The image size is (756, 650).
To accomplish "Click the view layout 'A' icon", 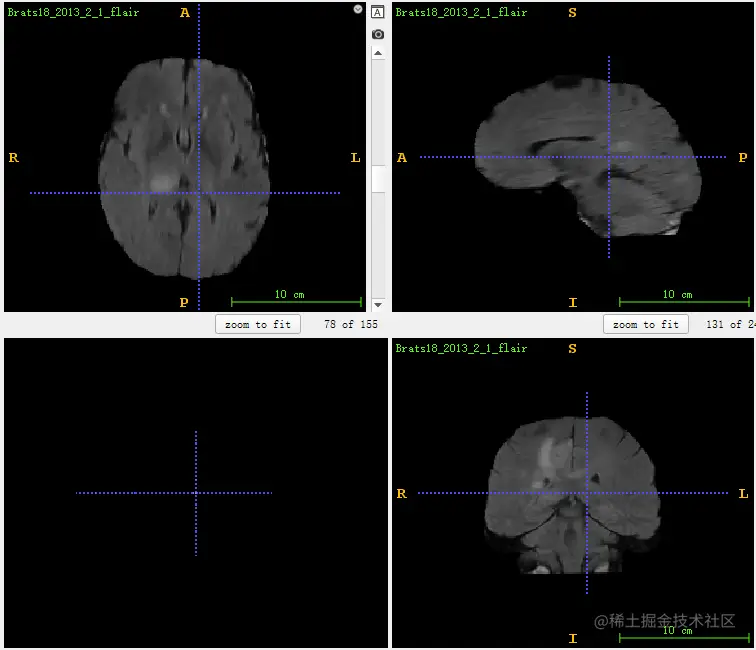I will [x=378, y=12].
